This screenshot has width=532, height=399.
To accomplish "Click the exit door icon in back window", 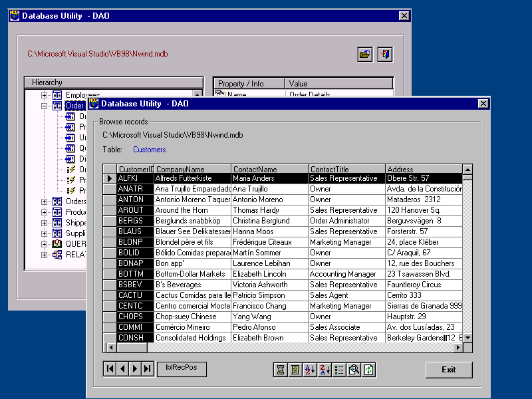I will coord(385,55).
